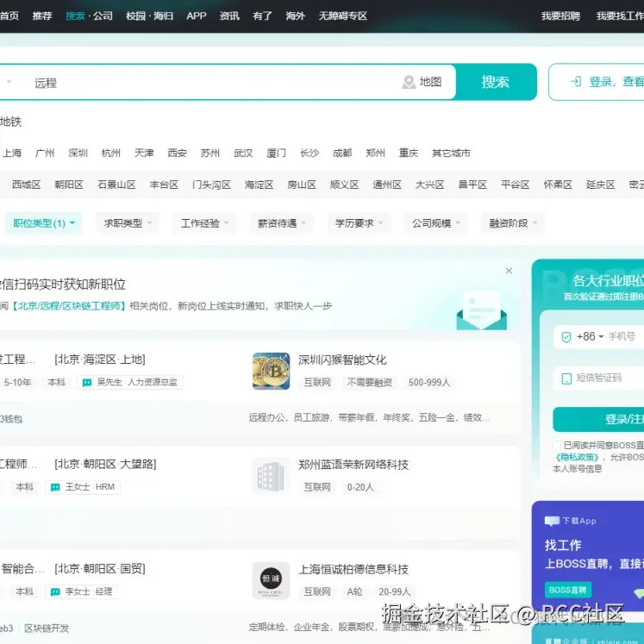Click 我要找工作 in top bar

(x=620, y=16)
